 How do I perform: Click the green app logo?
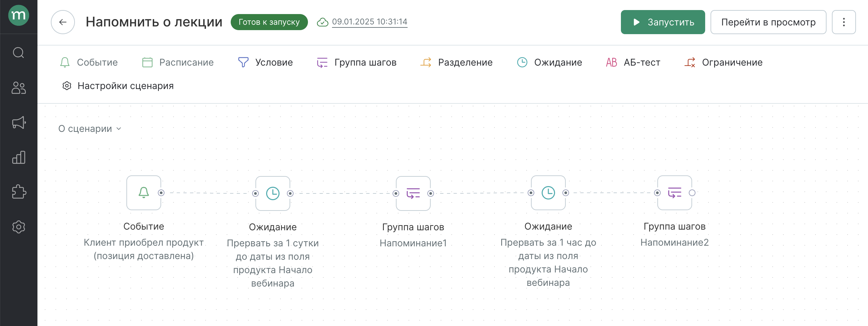(18, 15)
